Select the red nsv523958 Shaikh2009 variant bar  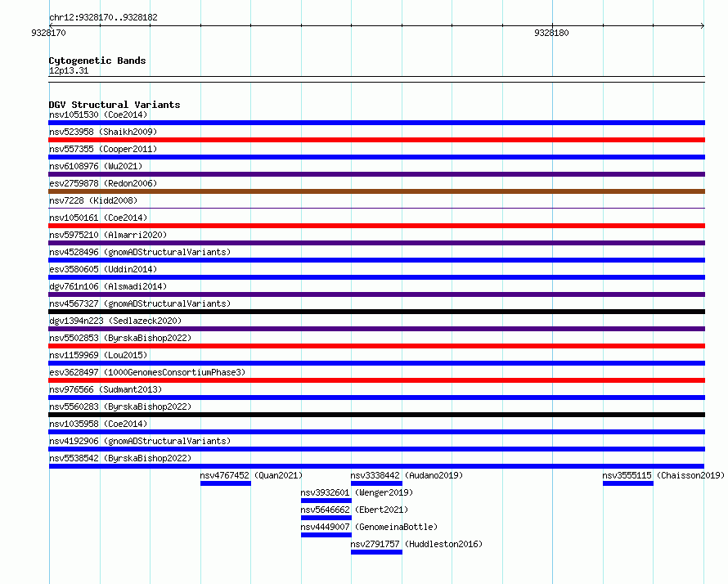[376, 140]
